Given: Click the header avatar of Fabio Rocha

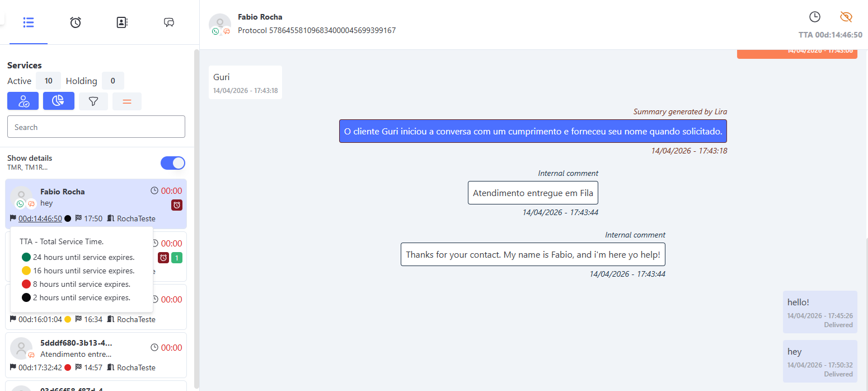Looking at the screenshot, I should [220, 24].
